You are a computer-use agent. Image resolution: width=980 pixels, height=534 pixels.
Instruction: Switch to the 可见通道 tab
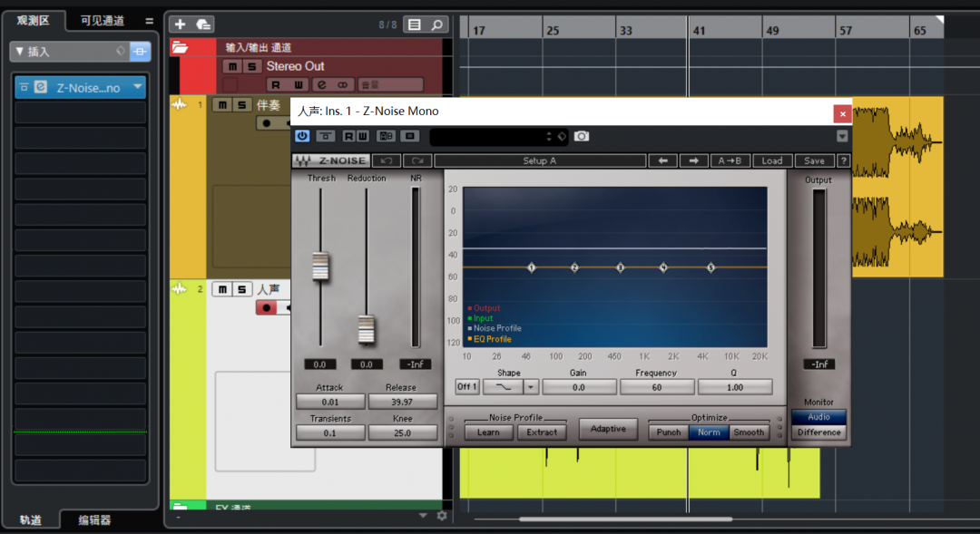[103, 21]
